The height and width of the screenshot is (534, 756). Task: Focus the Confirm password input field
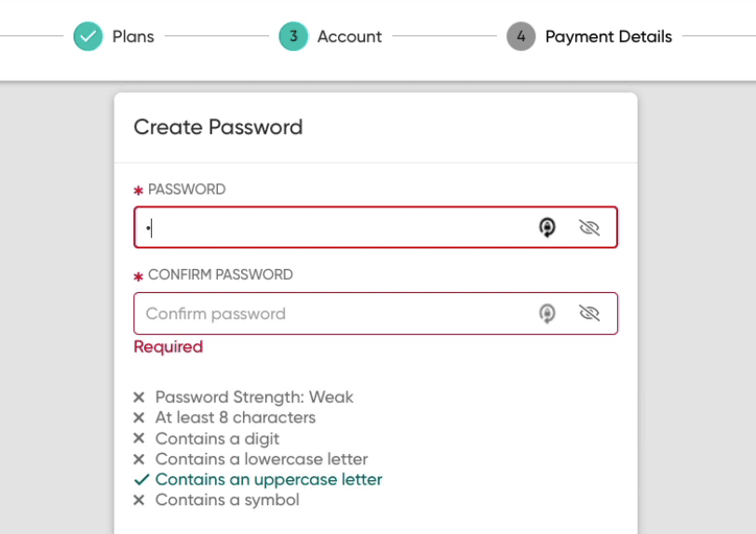[375, 314]
